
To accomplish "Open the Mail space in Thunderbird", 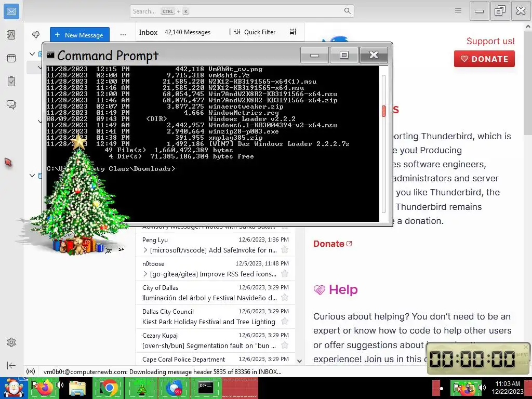I will 11,11.
